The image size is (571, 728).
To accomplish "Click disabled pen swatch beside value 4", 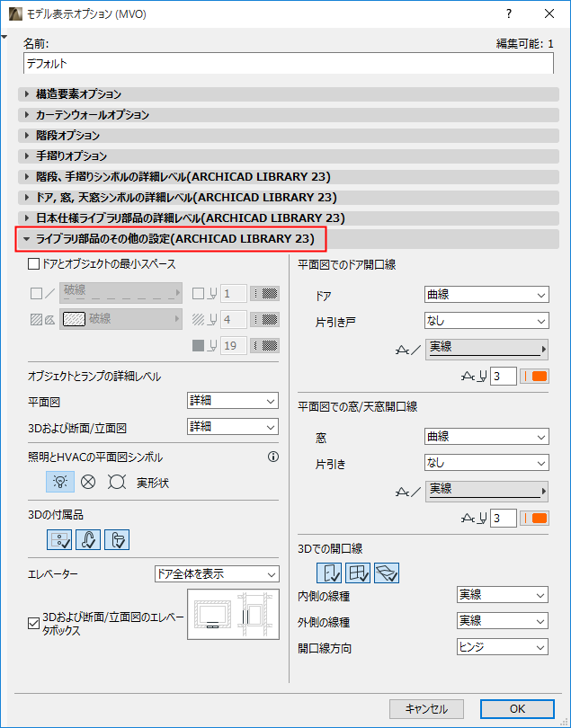I will click(x=265, y=319).
